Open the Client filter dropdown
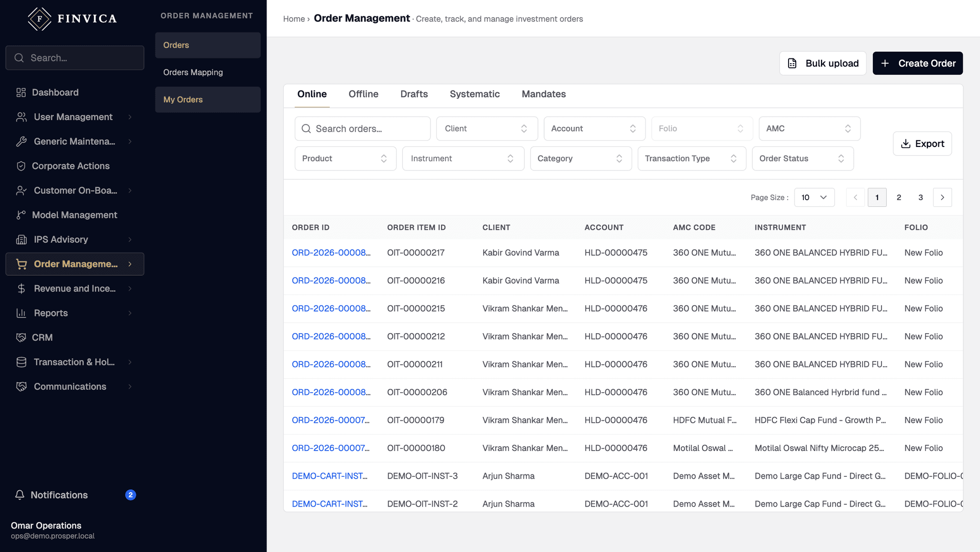This screenshot has height=552, width=980. pyautogui.click(x=487, y=129)
